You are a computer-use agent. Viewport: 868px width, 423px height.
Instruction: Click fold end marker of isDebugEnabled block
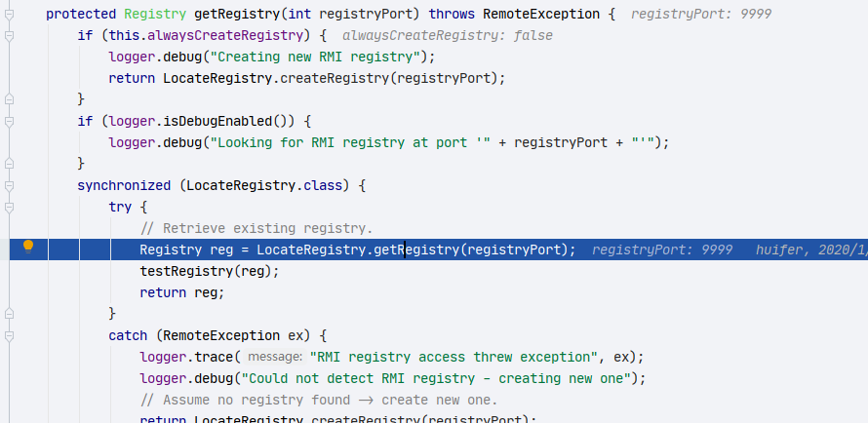click(x=9, y=164)
